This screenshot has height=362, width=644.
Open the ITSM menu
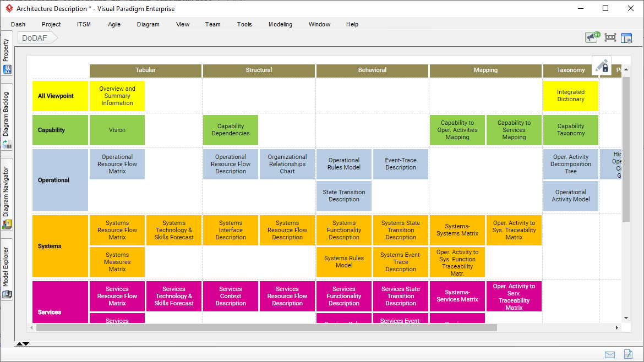84,24
